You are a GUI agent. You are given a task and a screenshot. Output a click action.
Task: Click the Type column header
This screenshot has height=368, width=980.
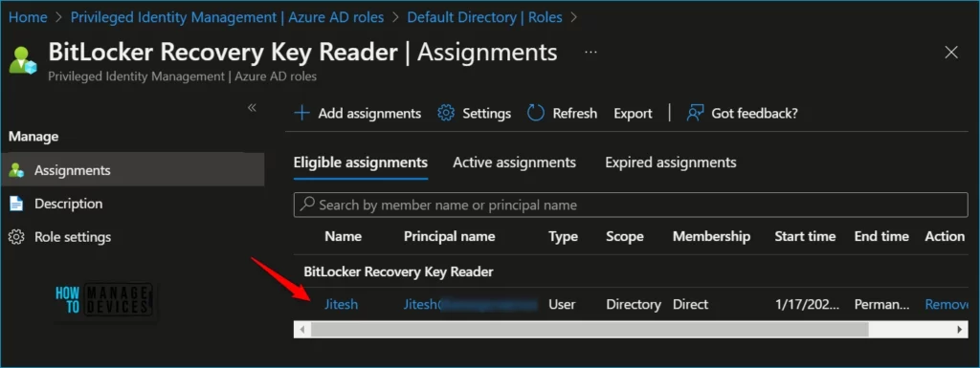[x=563, y=236]
